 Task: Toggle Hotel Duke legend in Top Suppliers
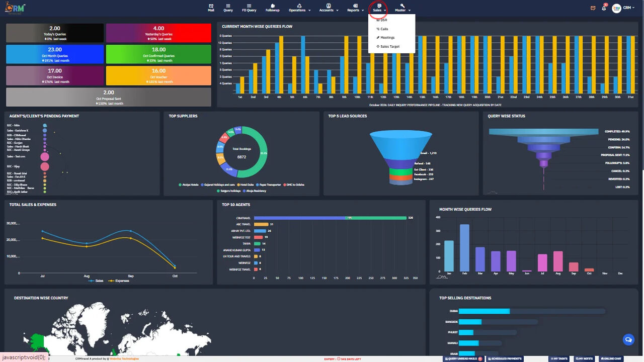(x=245, y=185)
